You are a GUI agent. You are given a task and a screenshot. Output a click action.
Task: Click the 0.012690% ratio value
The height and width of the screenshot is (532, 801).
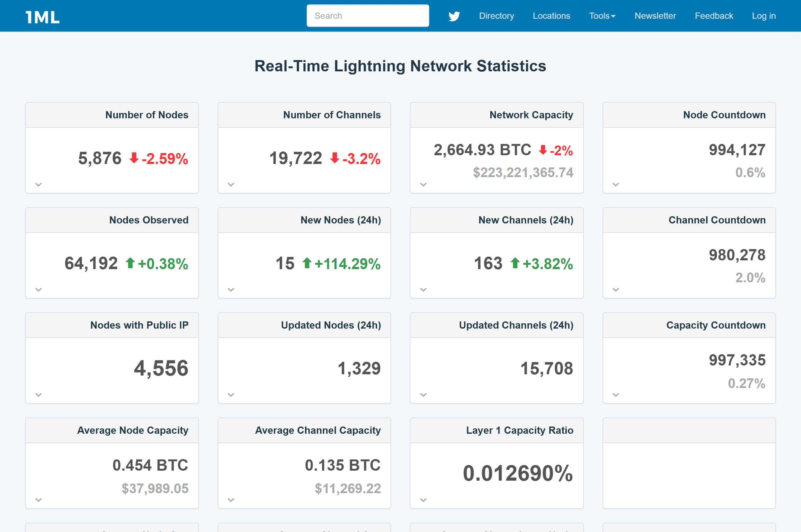pyautogui.click(x=518, y=474)
